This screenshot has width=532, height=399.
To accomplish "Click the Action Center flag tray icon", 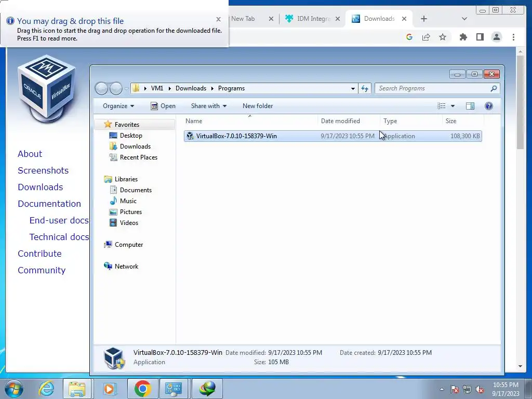I will tap(455, 389).
